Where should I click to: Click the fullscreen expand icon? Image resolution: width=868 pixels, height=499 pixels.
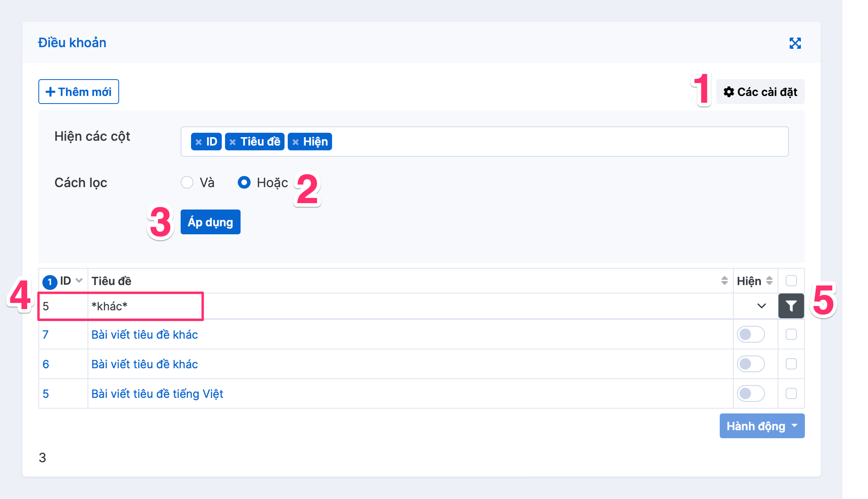coord(795,43)
